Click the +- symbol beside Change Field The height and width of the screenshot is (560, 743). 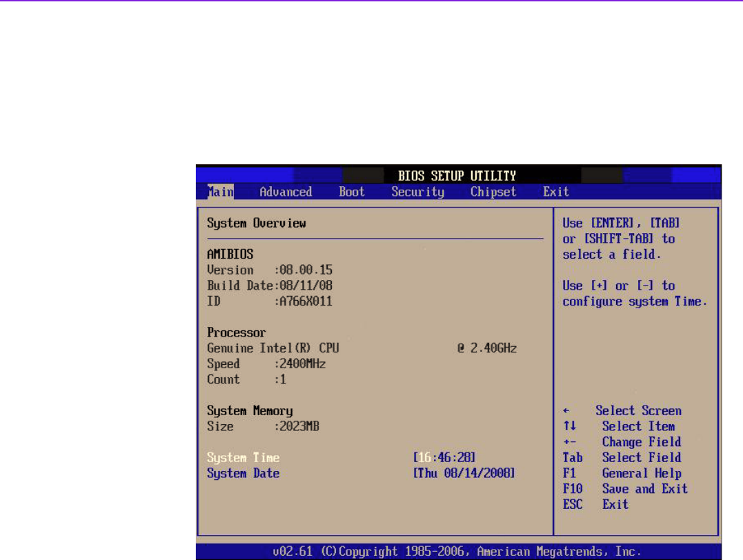569,442
